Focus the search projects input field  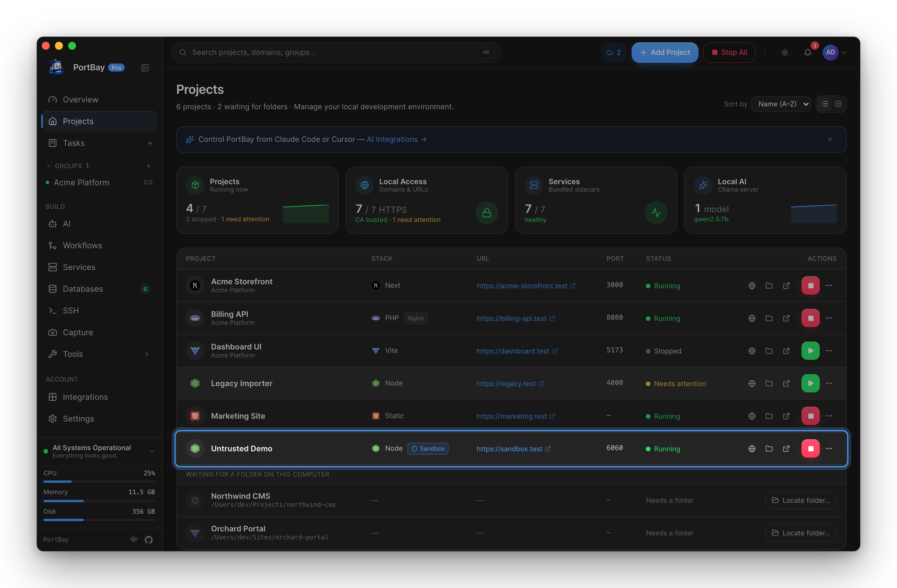click(x=336, y=52)
